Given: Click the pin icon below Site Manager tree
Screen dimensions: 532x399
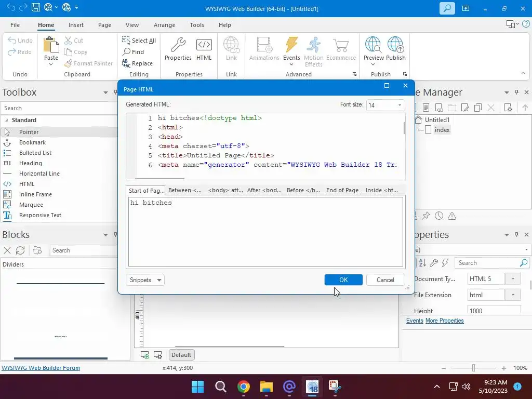Looking at the screenshot, I should pos(426,216).
